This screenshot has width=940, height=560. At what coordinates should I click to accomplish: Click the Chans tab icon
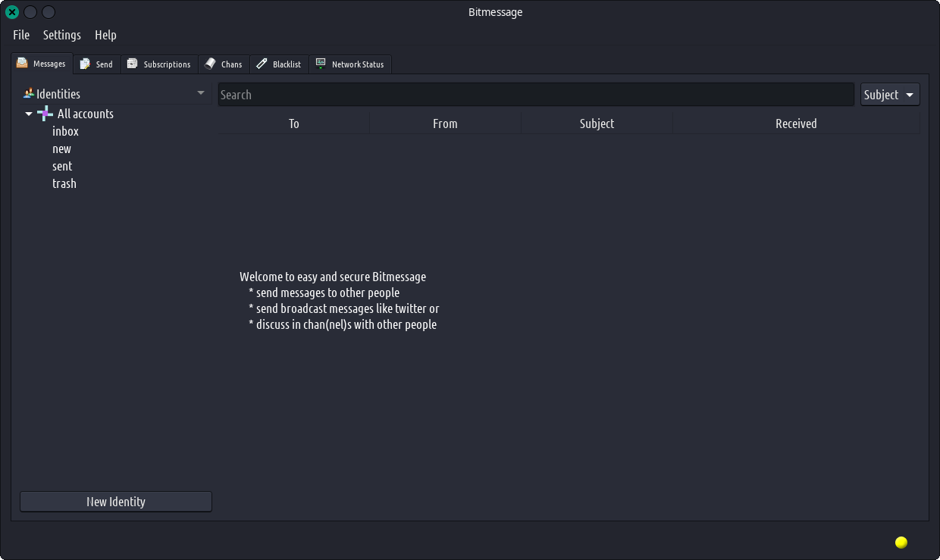(x=210, y=64)
